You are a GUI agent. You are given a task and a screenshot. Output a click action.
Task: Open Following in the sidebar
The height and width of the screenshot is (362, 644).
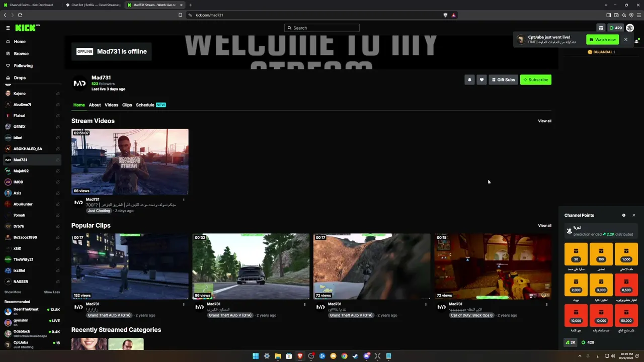23,66
